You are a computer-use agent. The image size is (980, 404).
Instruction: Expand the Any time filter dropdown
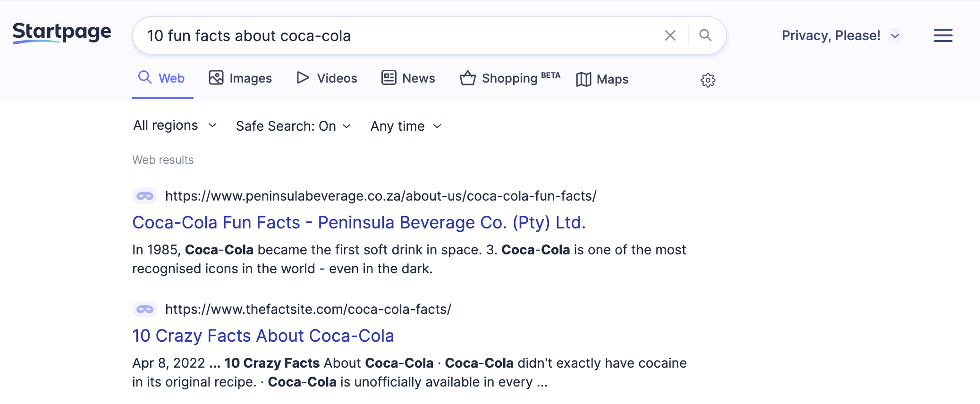click(406, 126)
